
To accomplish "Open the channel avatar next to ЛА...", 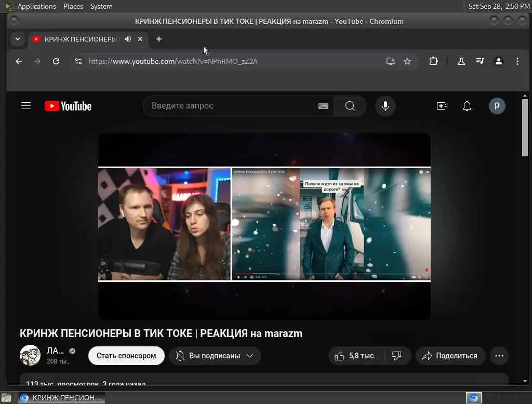I will (30, 355).
